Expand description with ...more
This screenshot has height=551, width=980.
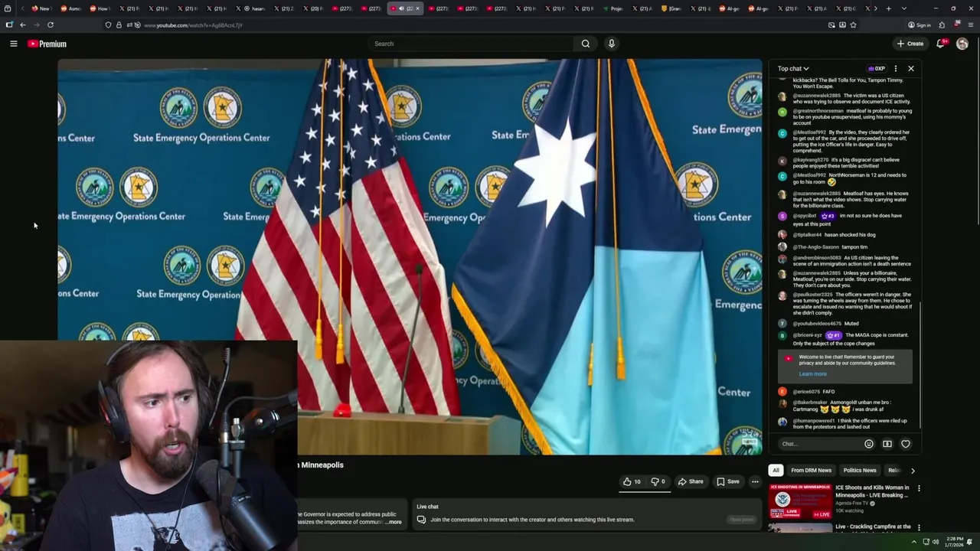(x=394, y=522)
